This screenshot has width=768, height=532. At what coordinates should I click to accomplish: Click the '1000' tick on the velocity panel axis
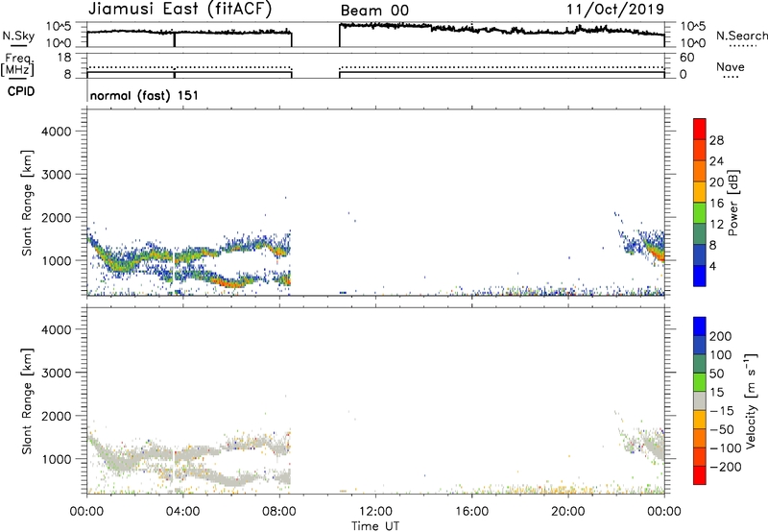point(56,459)
